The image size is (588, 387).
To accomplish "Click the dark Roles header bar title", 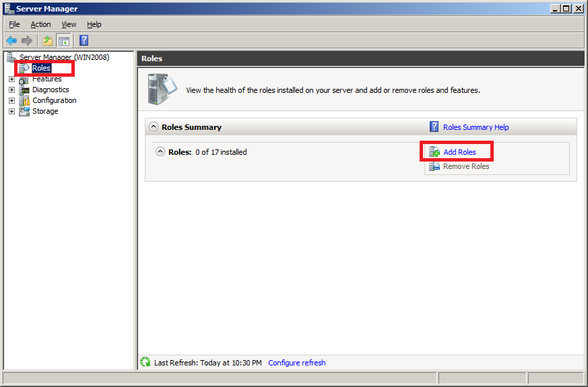I will coord(152,59).
